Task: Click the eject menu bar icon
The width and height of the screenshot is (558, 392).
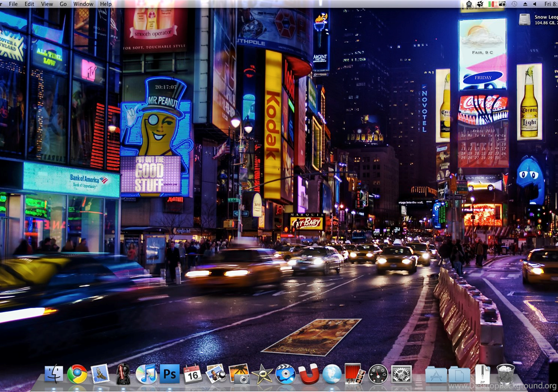Action: pyautogui.click(x=525, y=4)
